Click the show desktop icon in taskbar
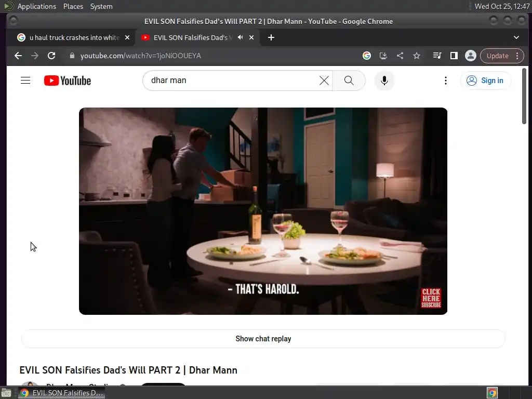Screen dimensions: 532x399 point(6,393)
